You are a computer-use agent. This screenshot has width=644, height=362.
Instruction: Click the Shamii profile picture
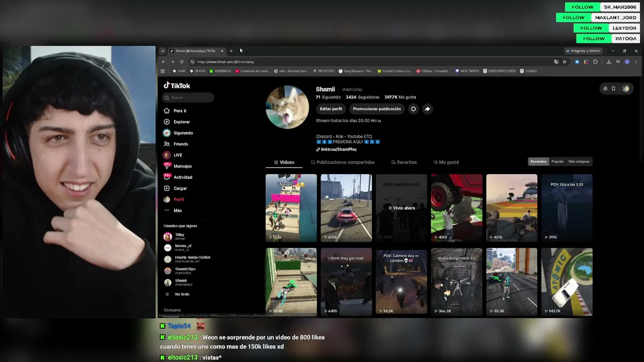point(287,107)
